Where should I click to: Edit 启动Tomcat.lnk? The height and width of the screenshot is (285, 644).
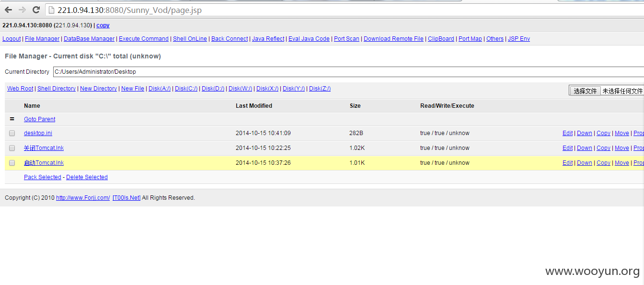point(567,163)
